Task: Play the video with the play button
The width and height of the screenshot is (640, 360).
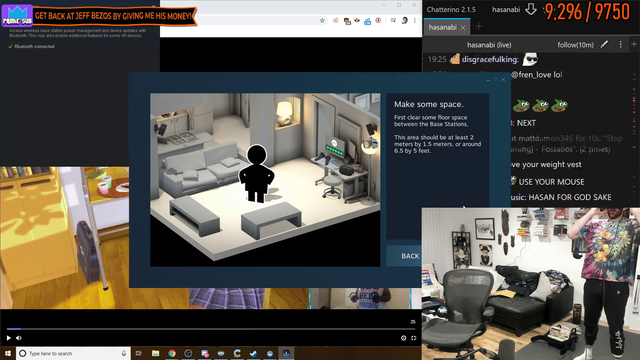Action: 9,338
